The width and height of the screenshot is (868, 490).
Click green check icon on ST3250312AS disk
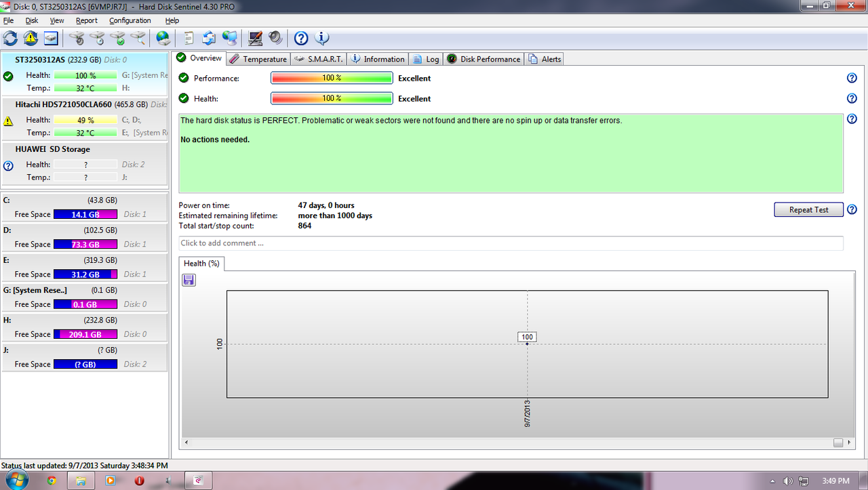pos(8,76)
